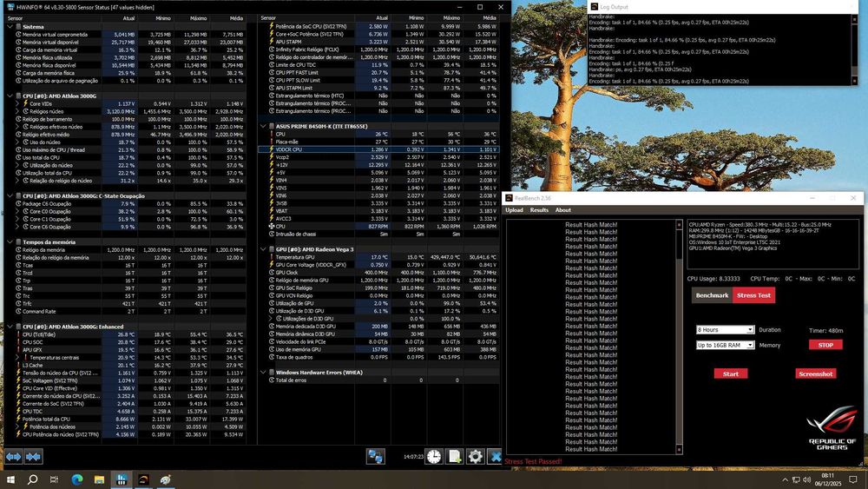Viewport: 868px width, 489px height.
Task: Click volume speaker icon in tray
Action: click(806, 479)
